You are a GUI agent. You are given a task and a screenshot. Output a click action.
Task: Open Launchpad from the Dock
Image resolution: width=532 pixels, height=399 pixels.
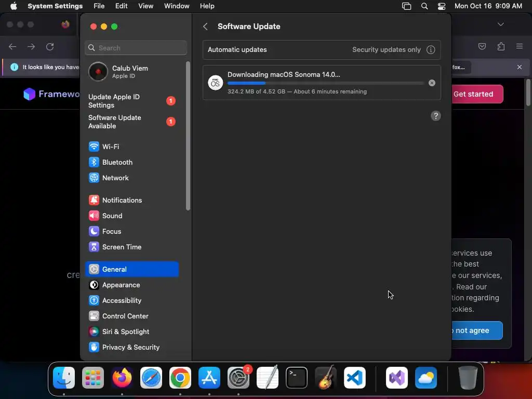click(x=93, y=378)
